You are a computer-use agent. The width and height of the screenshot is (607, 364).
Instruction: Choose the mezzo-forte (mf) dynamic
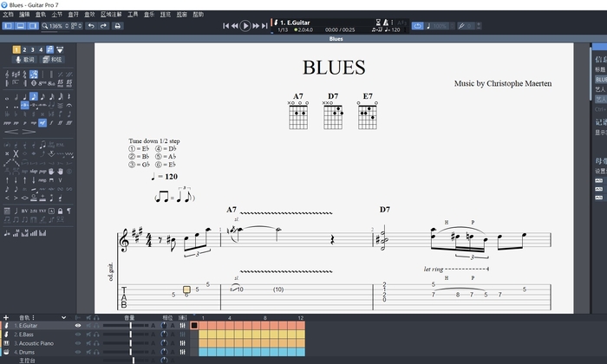42,123
